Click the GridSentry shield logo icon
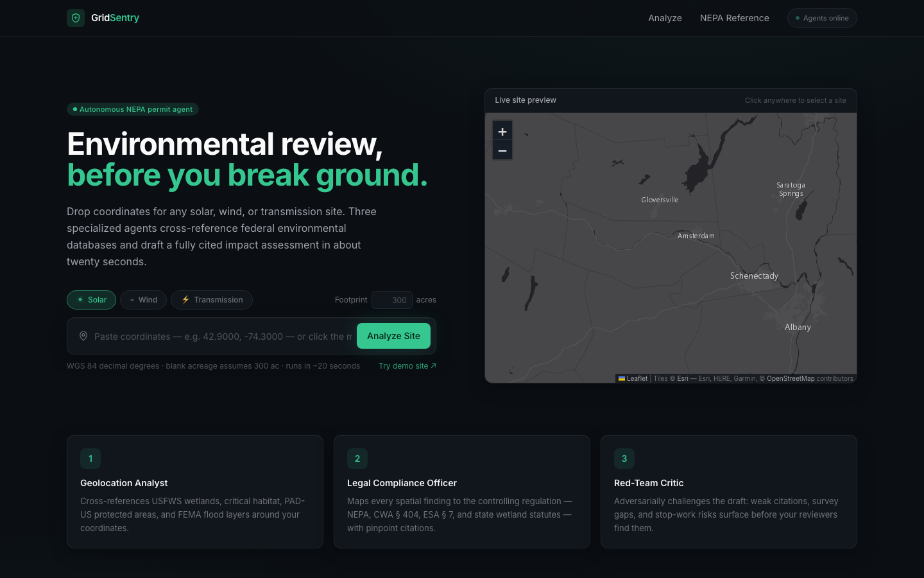The width and height of the screenshot is (924, 578). point(76,18)
